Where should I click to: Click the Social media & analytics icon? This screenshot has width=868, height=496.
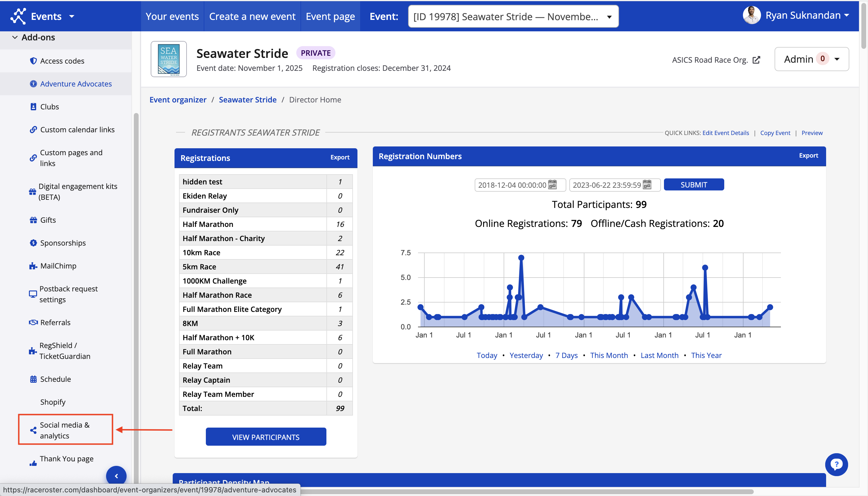(x=32, y=429)
